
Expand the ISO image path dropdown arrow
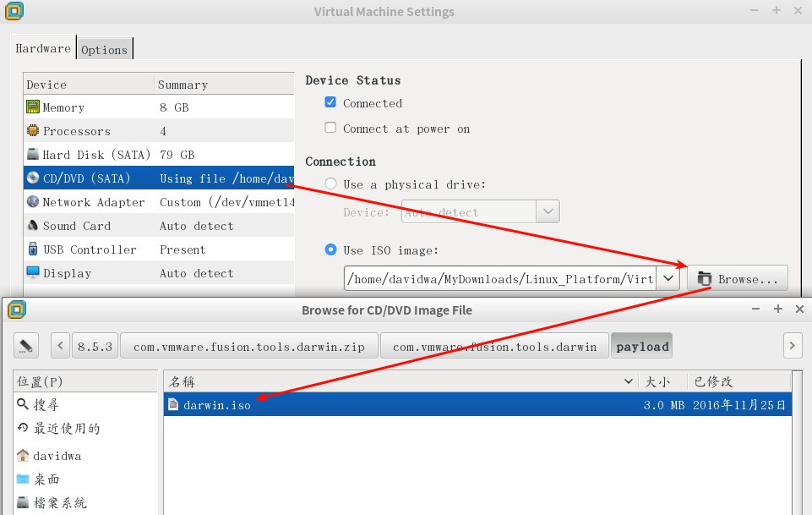668,279
